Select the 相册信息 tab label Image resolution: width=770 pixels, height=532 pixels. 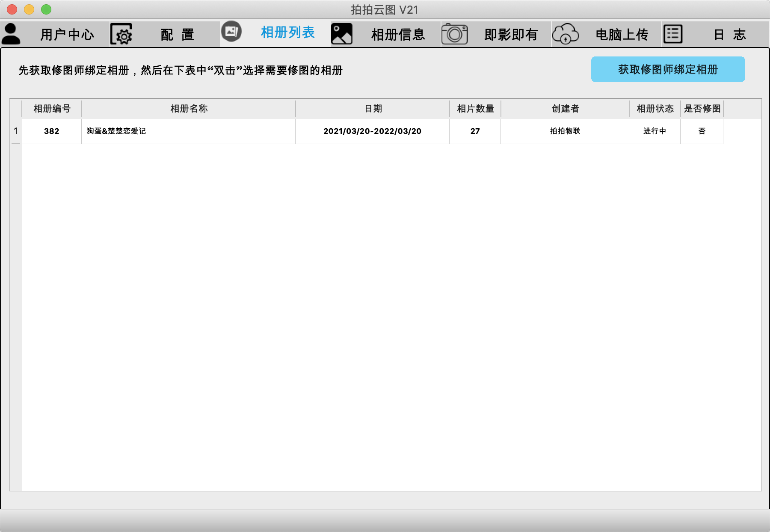pos(398,35)
